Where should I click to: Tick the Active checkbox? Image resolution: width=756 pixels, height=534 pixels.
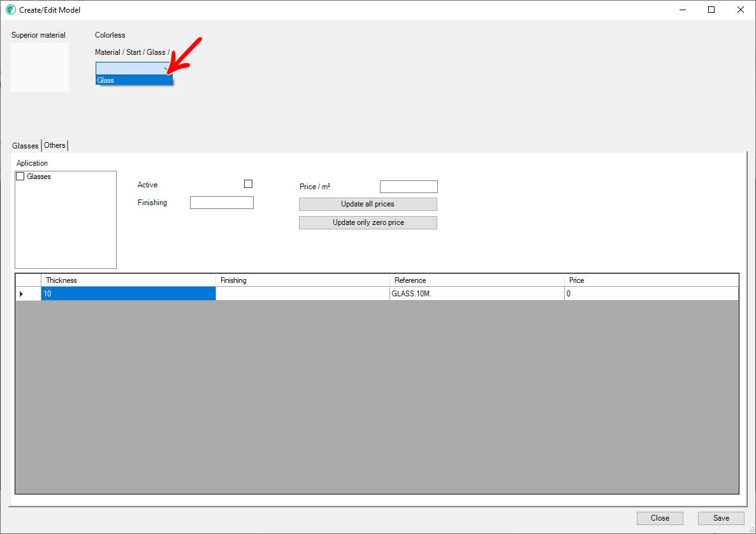pos(249,184)
